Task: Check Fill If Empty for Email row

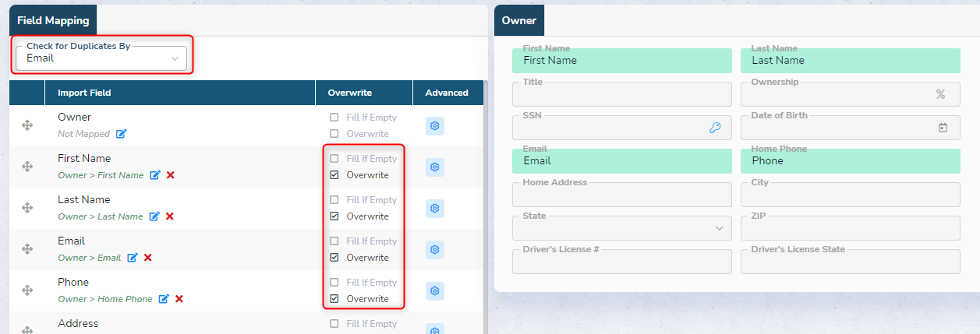Action: pos(334,241)
